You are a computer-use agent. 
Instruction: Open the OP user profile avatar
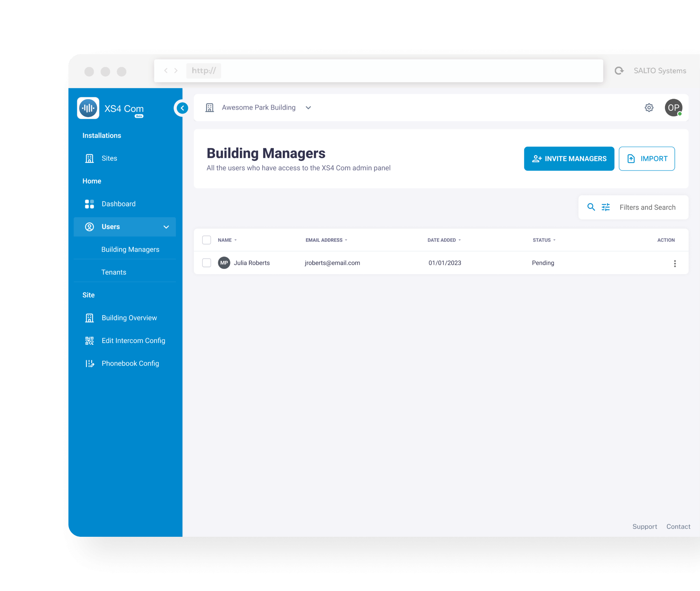tap(673, 108)
